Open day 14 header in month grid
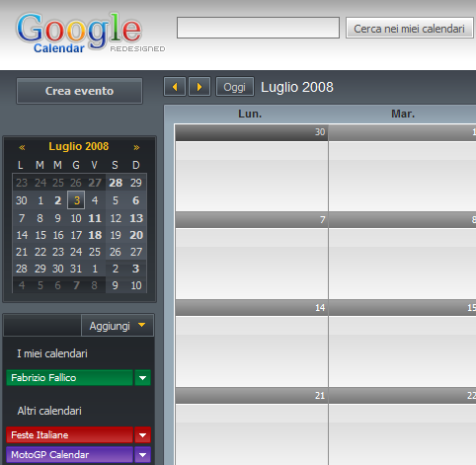476x465 pixels. coord(252,308)
